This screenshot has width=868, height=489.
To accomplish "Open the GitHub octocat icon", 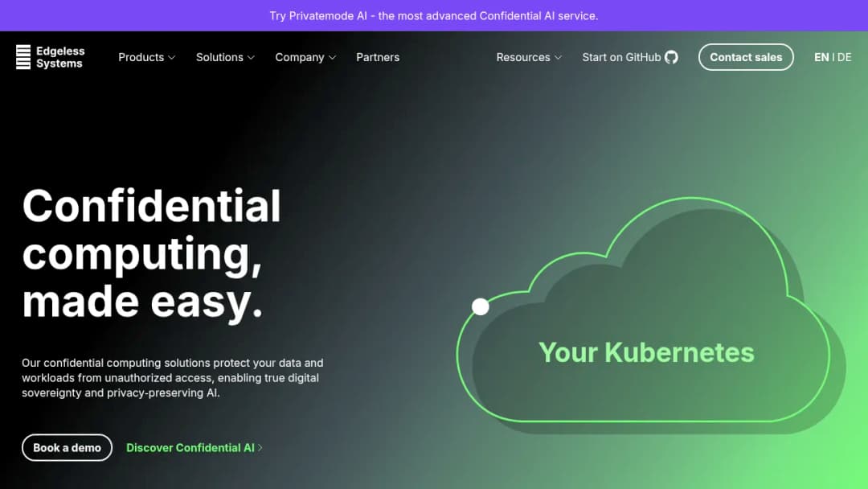I will [671, 57].
